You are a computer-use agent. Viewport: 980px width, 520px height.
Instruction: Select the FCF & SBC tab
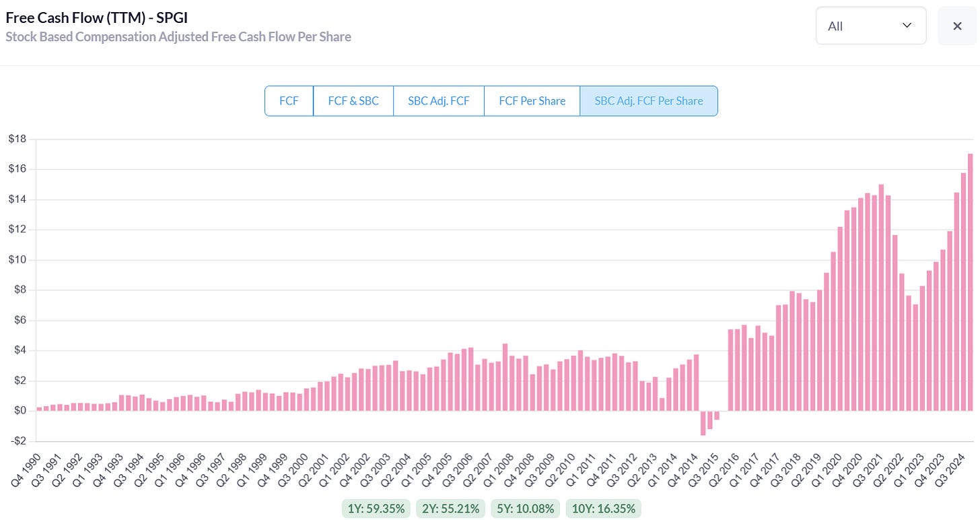[x=353, y=101]
